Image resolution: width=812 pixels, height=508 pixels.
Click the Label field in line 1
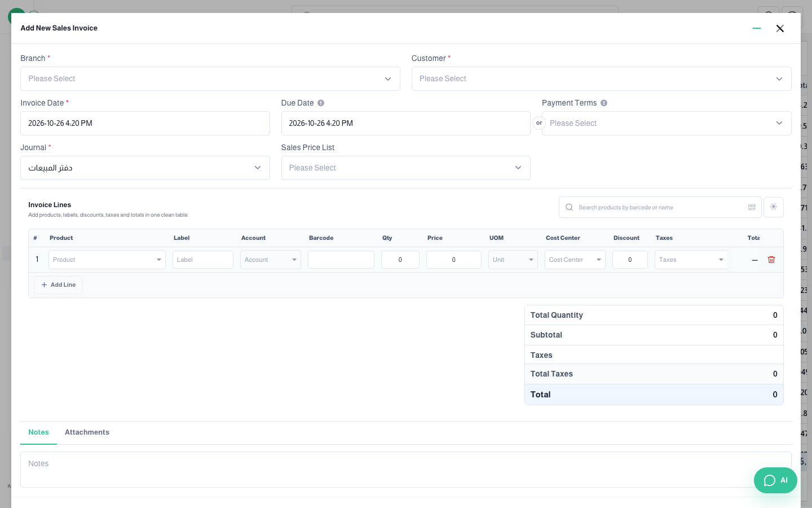[203, 260]
